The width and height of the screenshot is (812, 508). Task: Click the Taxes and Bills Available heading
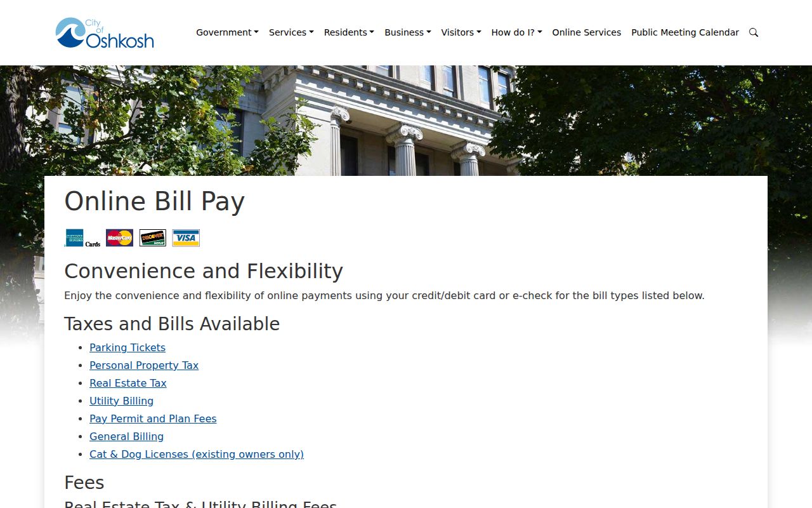[172, 324]
